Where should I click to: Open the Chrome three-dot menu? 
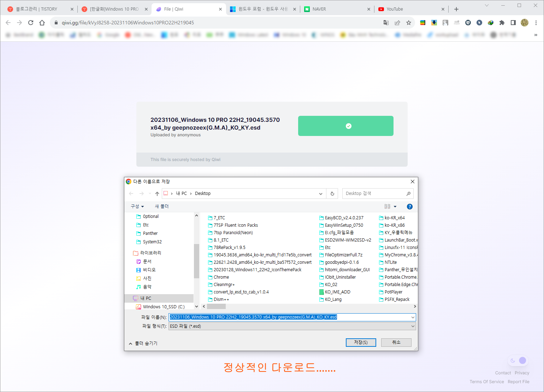click(536, 23)
